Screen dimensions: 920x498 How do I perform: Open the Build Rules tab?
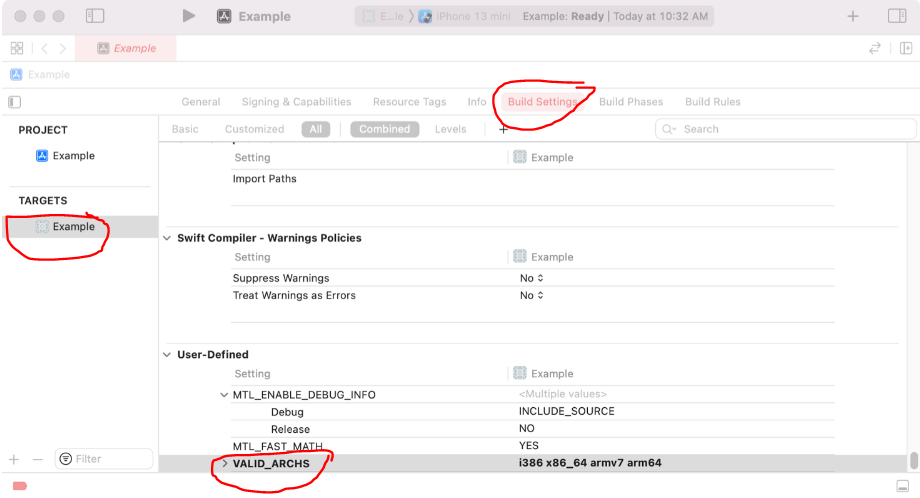coord(713,102)
